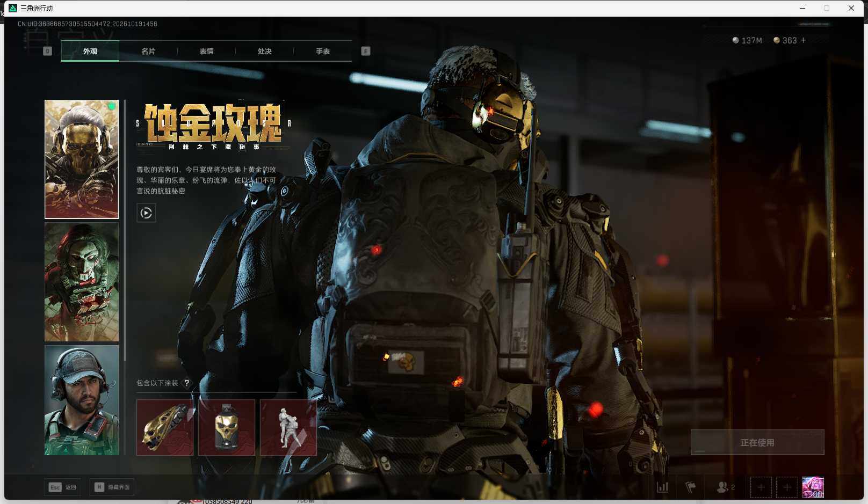Open the 处决 execution tab
This screenshot has width=868, height=504.
264,51
